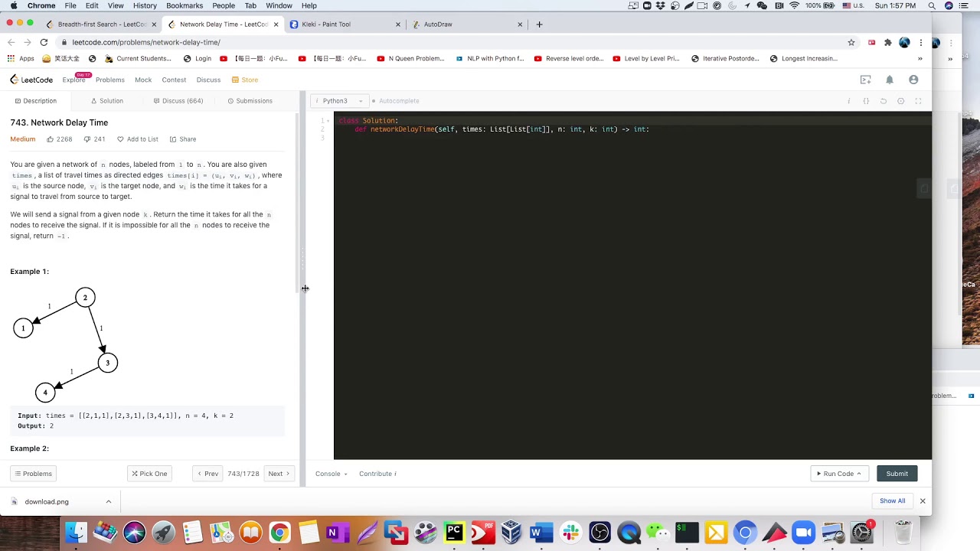980x551 pixels.
Task: Click the code format braces icon
Action: (x=866, y=101)
